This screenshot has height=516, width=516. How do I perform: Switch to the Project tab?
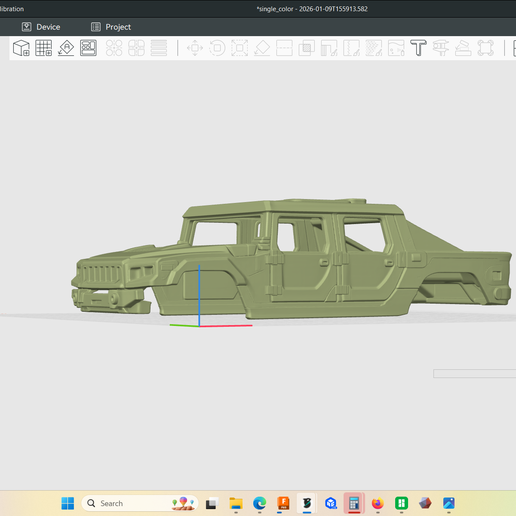pos(111,27)
